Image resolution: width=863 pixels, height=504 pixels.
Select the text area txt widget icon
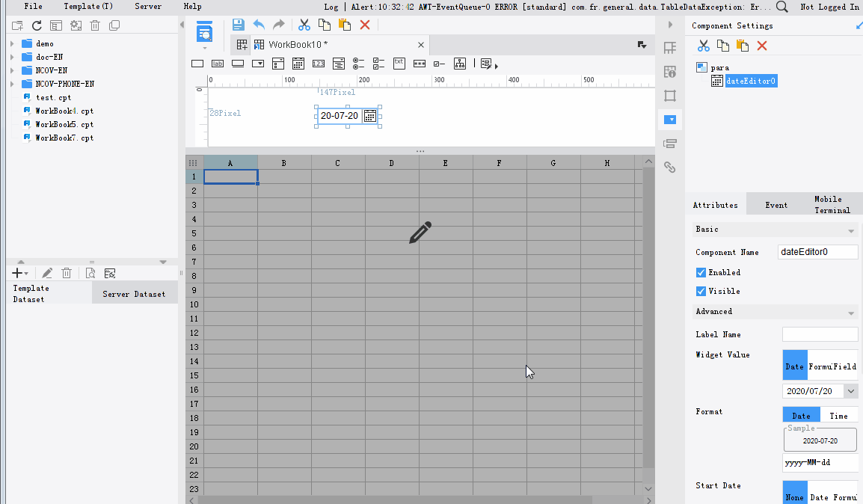click(399, 64)
